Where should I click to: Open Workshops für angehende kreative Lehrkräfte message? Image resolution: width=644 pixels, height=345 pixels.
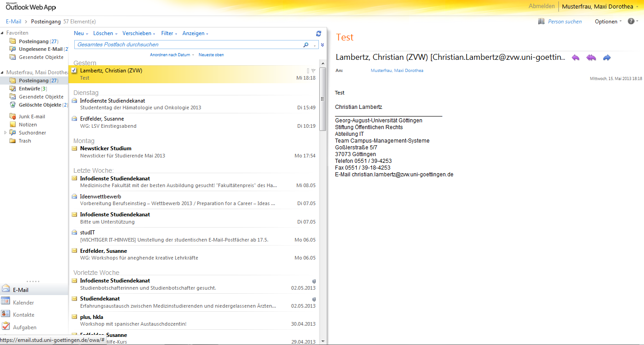point(194,254)
